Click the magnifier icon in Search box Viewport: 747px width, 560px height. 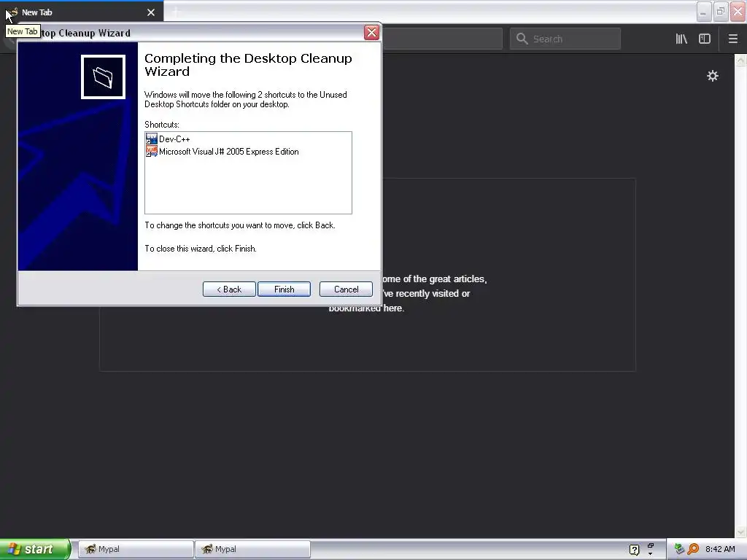[x=522, y=39]
